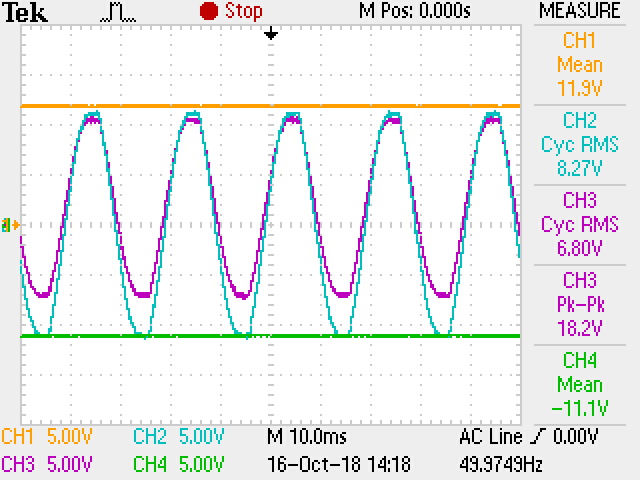
Task: Click the CH3 5.00V scale readout
Action: coord(47,464)
